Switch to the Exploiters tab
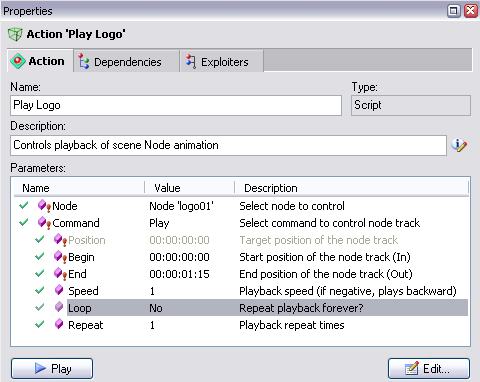The image size is (480, 382). coord(222,61)
